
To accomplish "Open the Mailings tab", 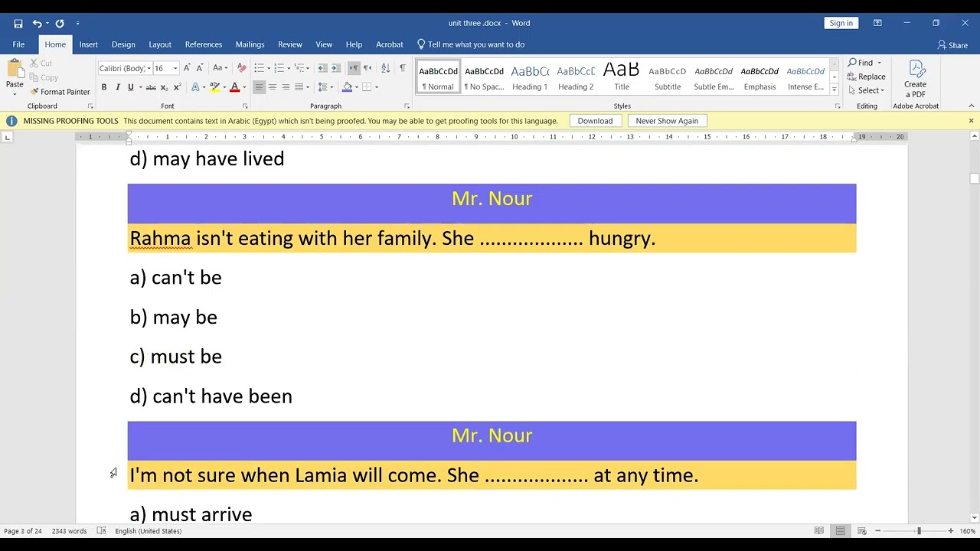I will click(250, 44).
